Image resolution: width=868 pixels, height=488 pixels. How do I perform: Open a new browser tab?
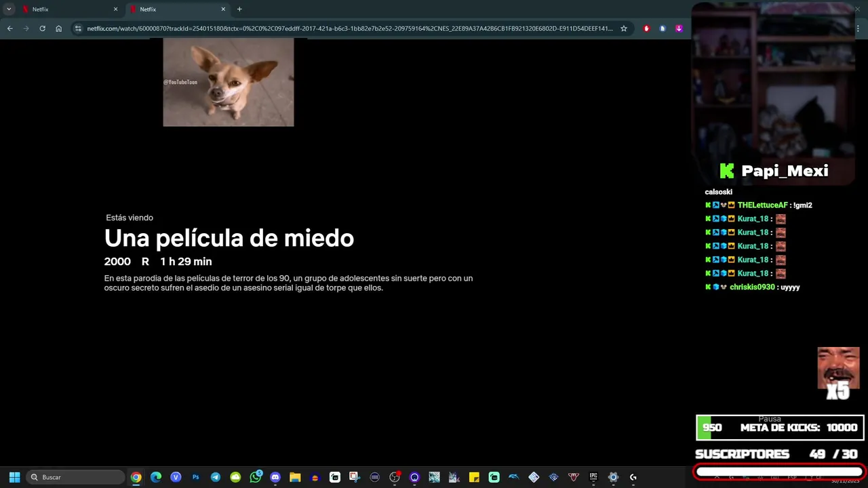pyautogui.click(x=239, y=9)
